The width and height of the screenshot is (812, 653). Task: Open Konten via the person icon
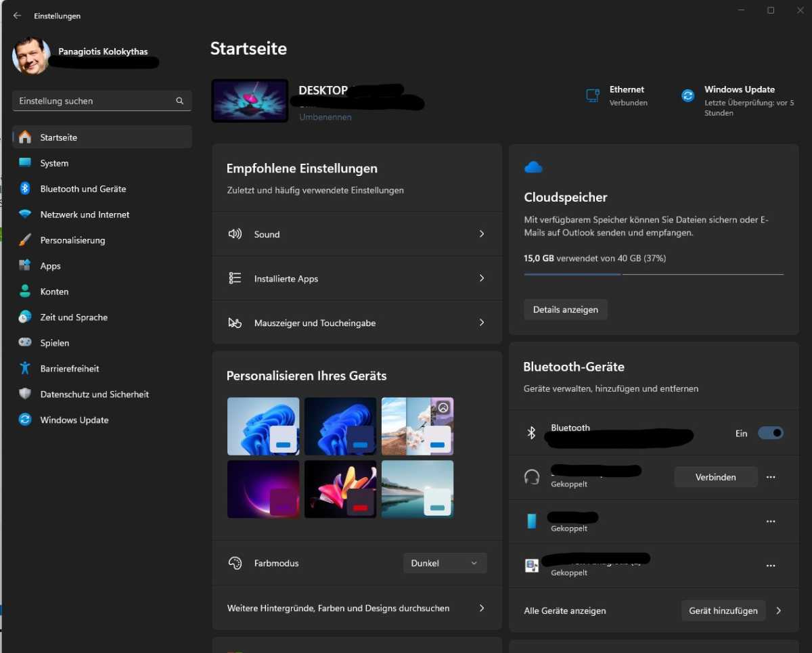25,291
